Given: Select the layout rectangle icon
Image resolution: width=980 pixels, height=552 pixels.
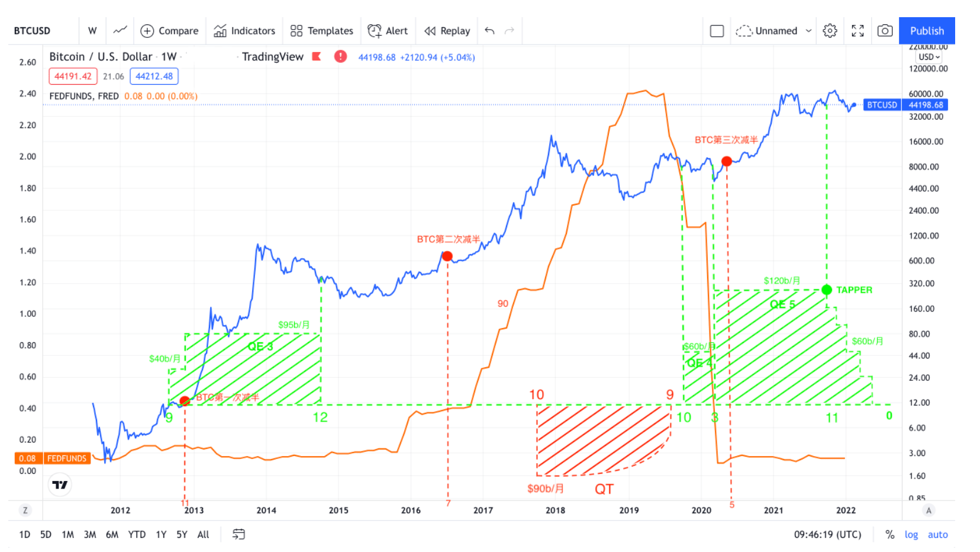Looking at the screenshot, I should point(717,31).
